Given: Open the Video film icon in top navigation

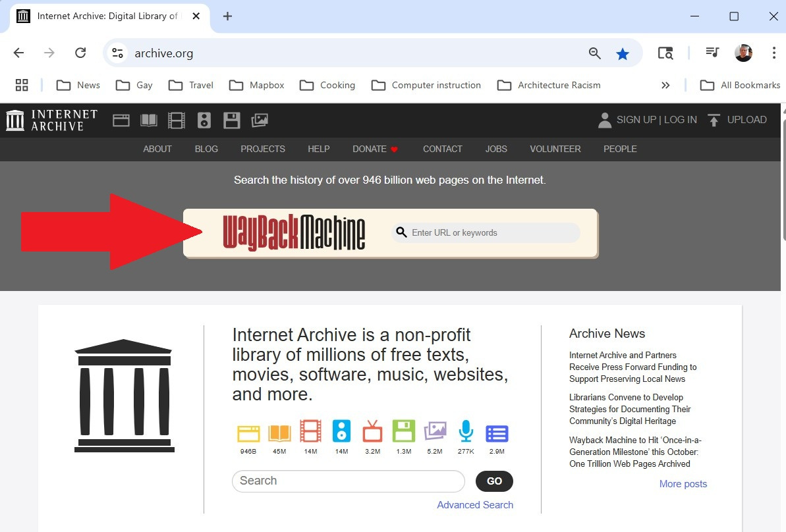Looking at the screenshot, I should coord(177,120).
